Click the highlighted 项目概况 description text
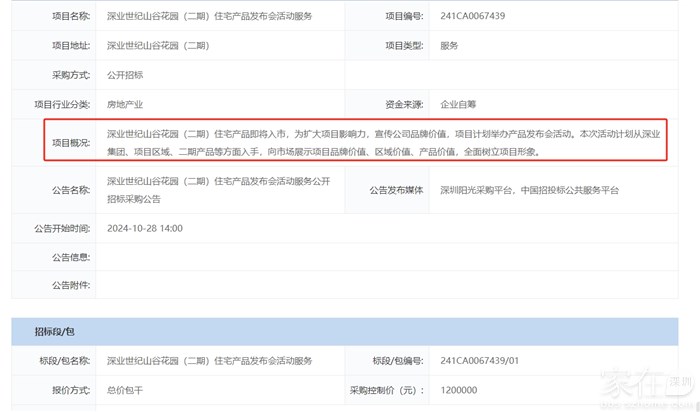This screenshot has height=412, width=700. tap(383, 142)
